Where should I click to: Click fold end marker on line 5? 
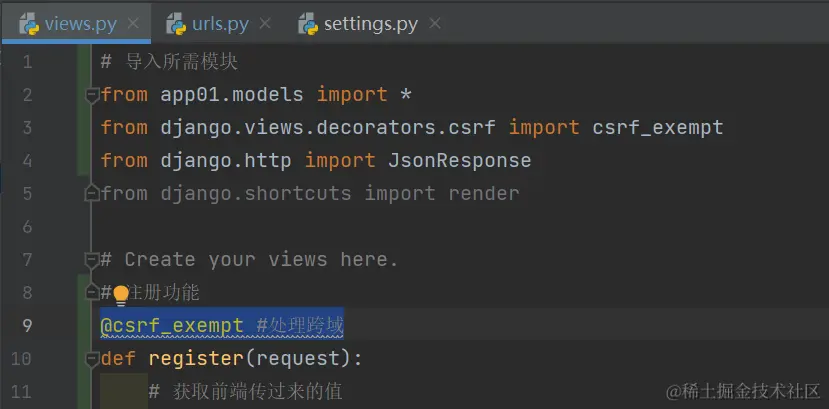pyautogui.click(x=93, y=193)
